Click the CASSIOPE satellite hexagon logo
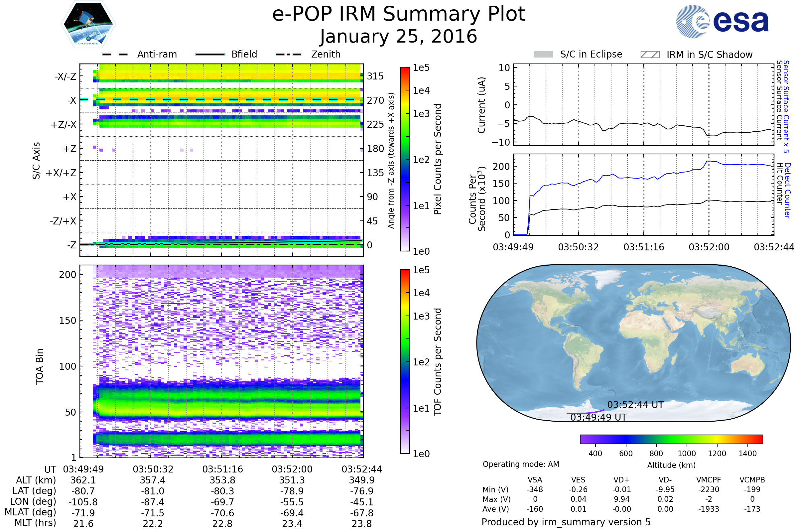 88,24
